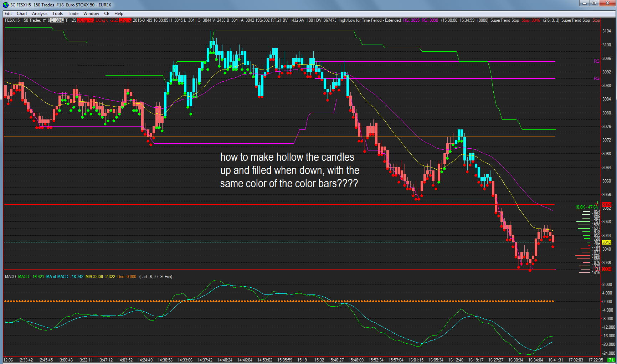
Task: Click the 1885 market depth quantity
Action: [596, 256]
